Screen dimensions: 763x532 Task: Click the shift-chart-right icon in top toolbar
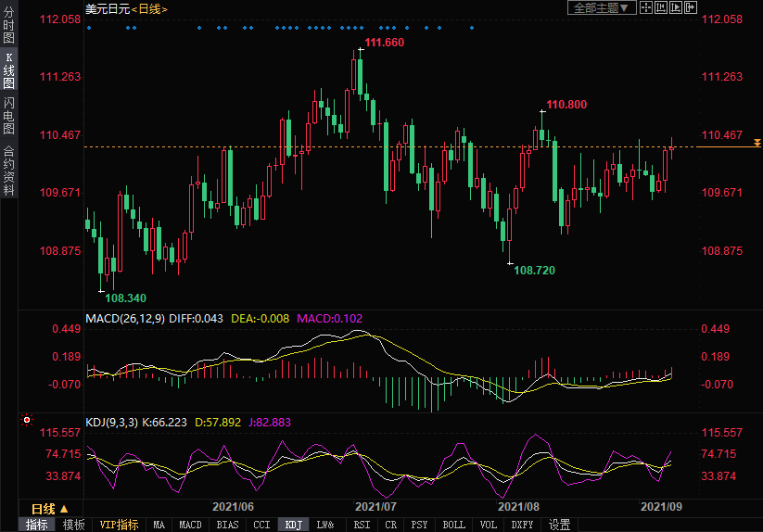pyautogui.click(x=675, y=7)
